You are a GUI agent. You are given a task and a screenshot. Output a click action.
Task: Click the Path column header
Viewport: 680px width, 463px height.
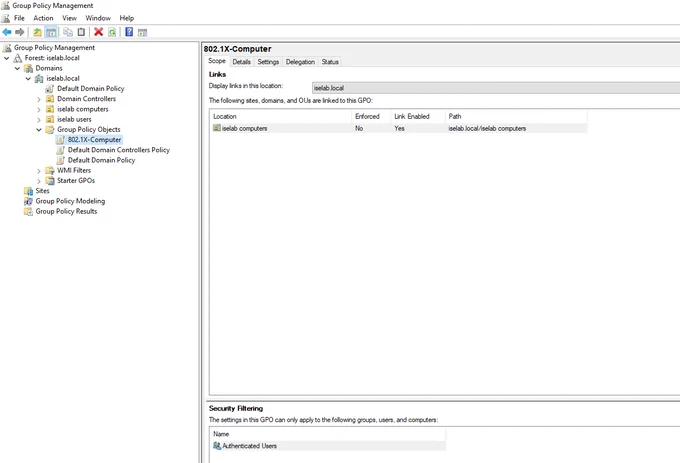point(516,116)
